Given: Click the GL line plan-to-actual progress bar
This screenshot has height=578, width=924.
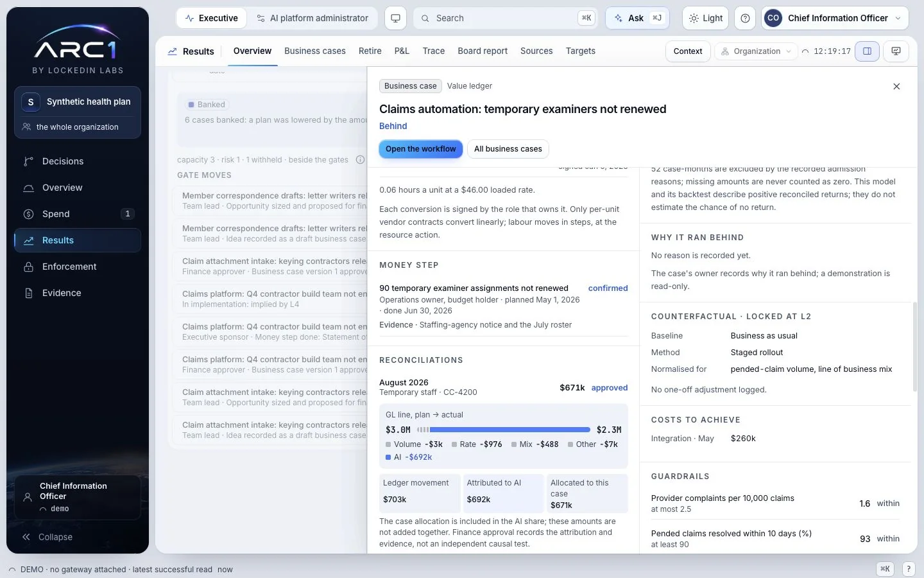Looking at the screenshot, I should coord(503,430).
